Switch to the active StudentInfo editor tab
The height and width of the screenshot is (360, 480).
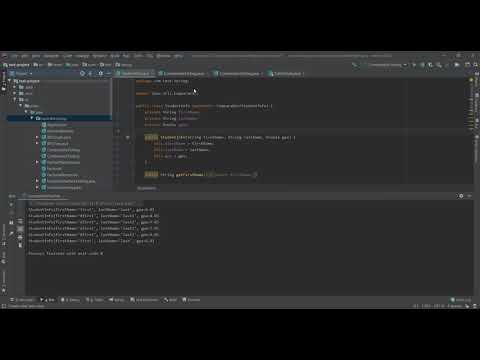coord(135,73)
